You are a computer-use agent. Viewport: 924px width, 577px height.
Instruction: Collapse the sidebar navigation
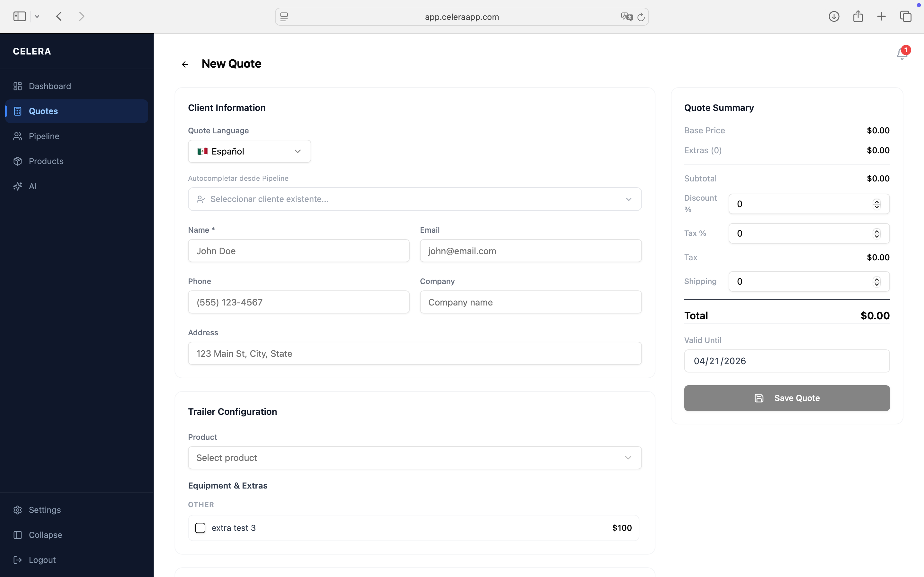tap(45, 535)
